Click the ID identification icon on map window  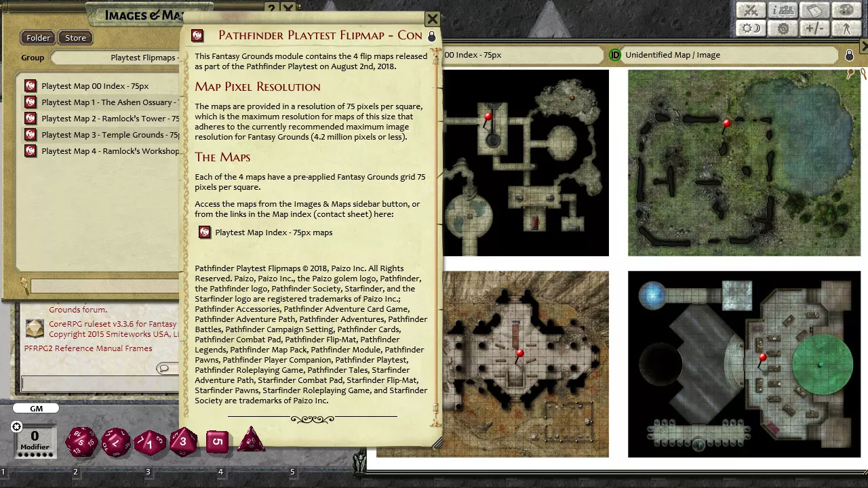pyautogui.click(x=615, y=55)
